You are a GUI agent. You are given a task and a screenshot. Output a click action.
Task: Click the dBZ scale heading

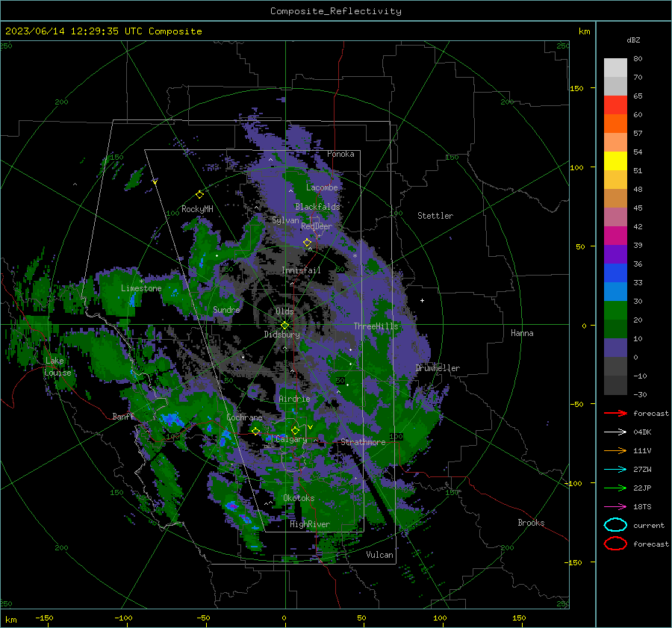pyautogui.click(x=633, y=40)
